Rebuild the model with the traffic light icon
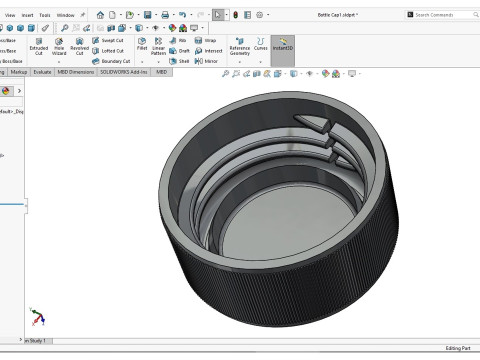 [x=236, y=15]
